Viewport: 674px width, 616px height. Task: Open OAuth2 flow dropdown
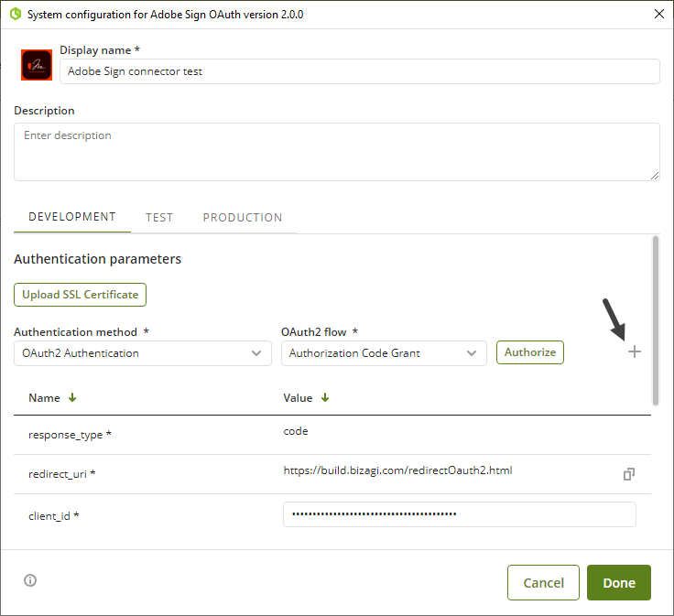click(x=384, y=353)
